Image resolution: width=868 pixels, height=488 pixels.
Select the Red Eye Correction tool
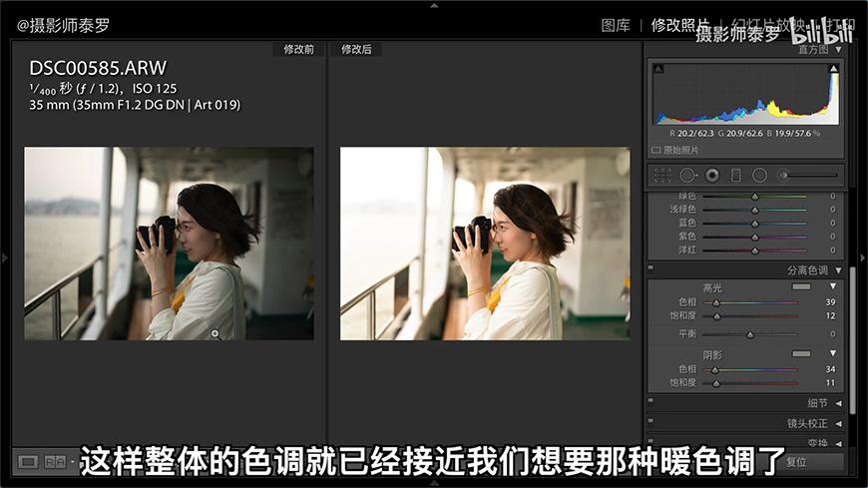(712, 176)
